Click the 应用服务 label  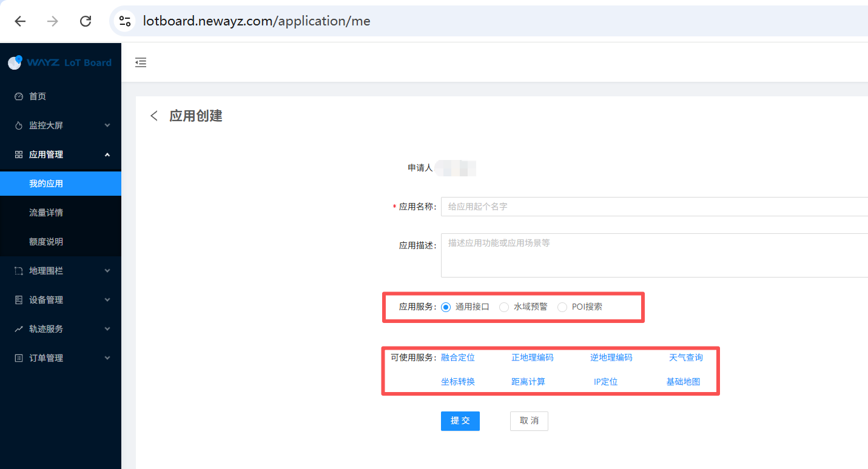click(417, 307)
